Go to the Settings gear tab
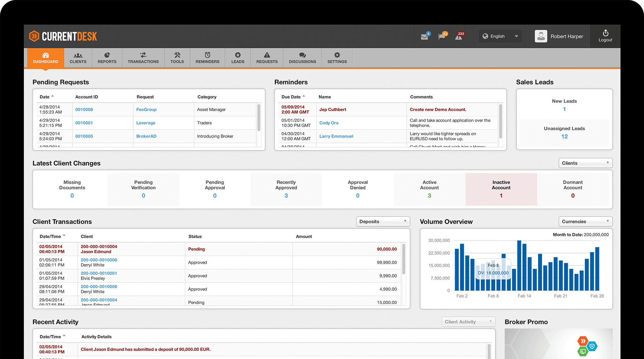 point(337,58)
